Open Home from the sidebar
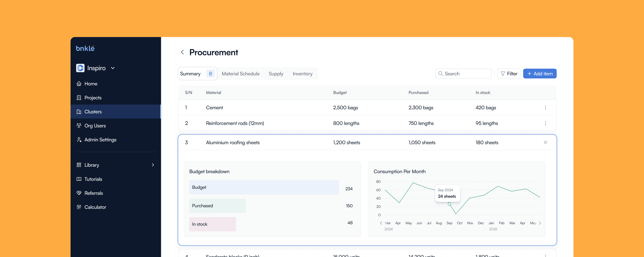The width and height of the screenshot is (644, 257). 116,84
